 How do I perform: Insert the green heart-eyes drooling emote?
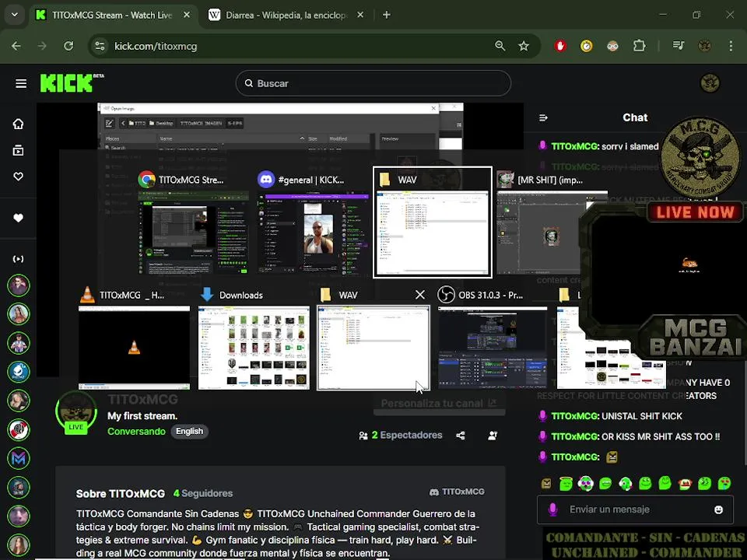[724, 483]
